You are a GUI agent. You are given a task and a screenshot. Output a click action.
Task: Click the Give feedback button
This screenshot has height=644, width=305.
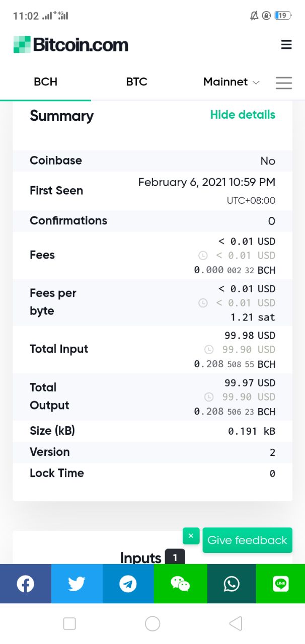pos(247,540)
